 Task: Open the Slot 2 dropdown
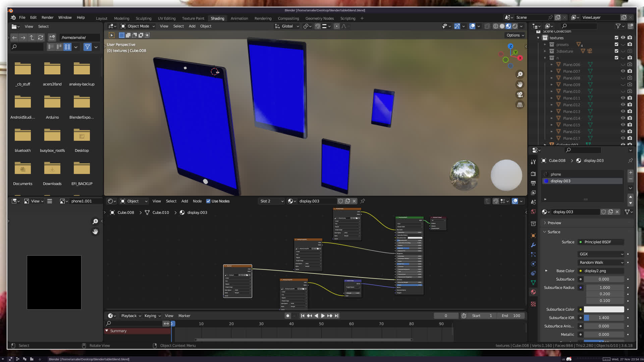pyautogui.click(x=272, y=201)
